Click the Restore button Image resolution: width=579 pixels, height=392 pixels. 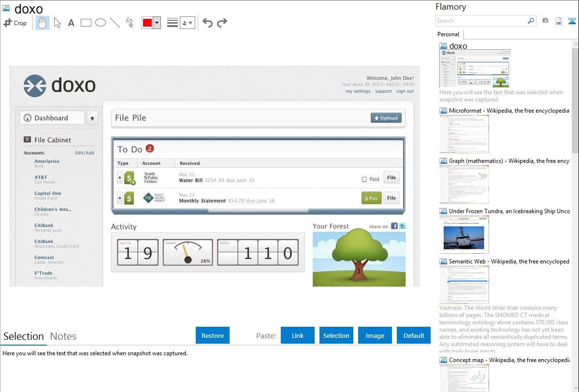click(x=213, y=335)
